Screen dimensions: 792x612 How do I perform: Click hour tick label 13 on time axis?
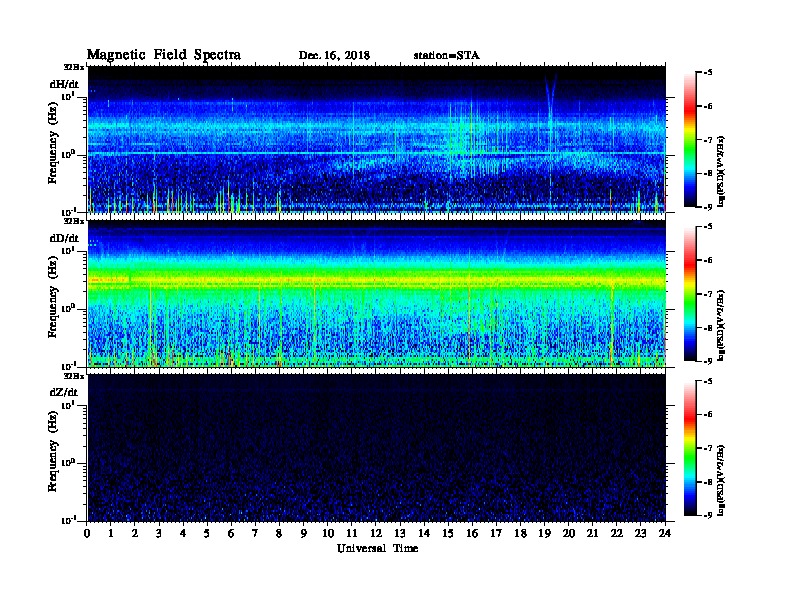[x=400, y=533]
